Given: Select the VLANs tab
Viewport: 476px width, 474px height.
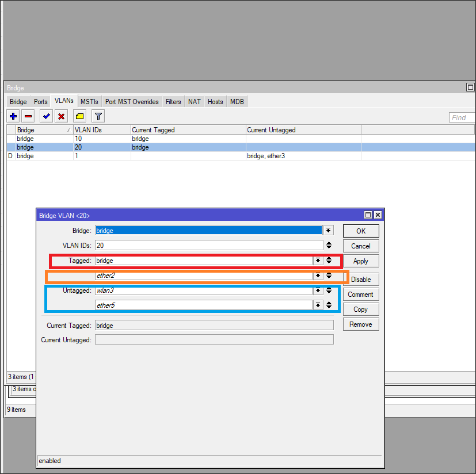Looking at the screenshot, I should pos(64,101).
